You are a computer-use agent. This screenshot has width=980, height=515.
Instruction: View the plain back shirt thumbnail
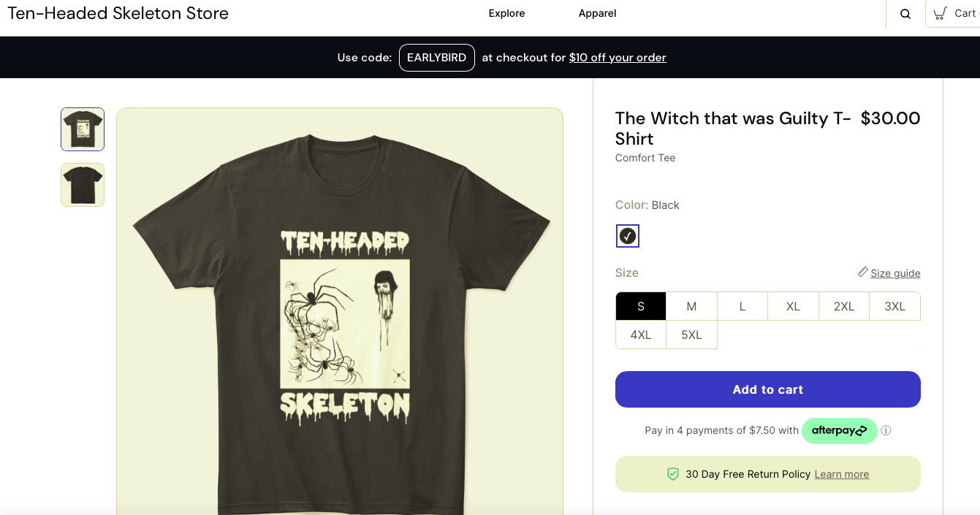click(83, 185)
